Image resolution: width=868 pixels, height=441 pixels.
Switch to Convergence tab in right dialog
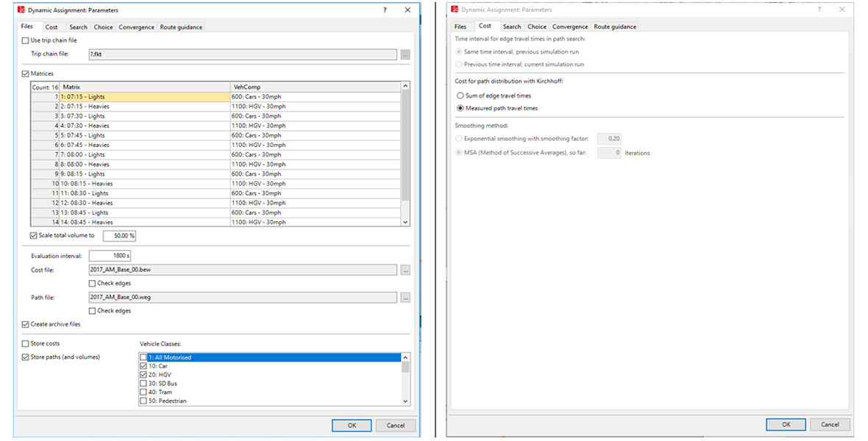click(x=569, y=26)
